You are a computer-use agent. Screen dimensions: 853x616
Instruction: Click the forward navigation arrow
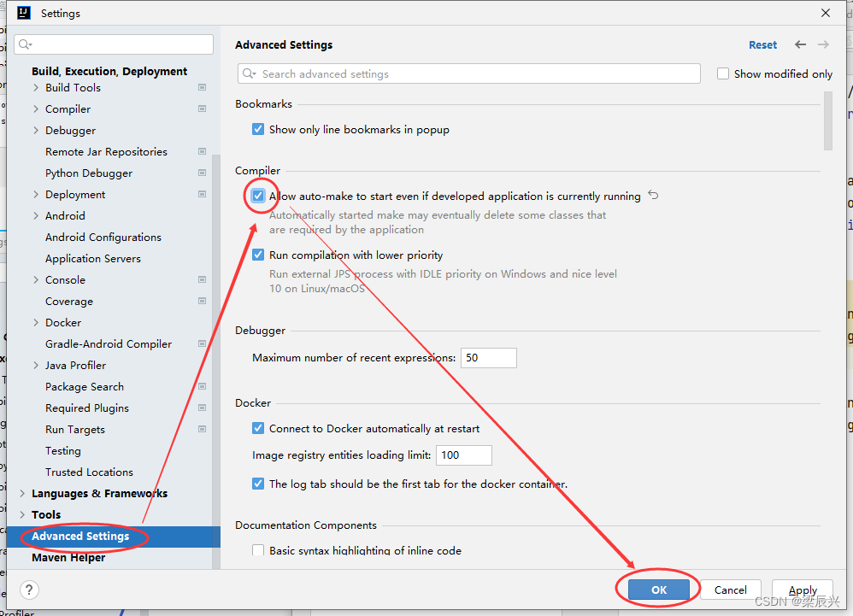pos(824,44)
